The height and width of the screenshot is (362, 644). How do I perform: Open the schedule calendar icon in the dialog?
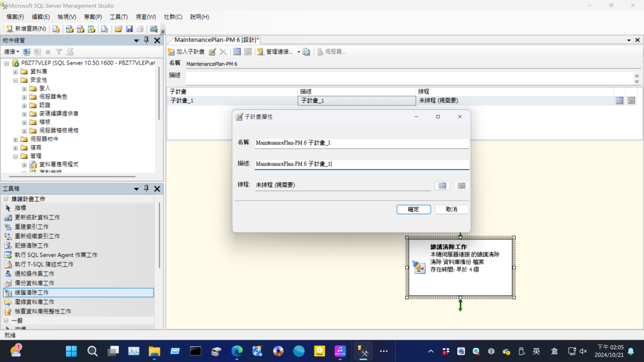442,185
